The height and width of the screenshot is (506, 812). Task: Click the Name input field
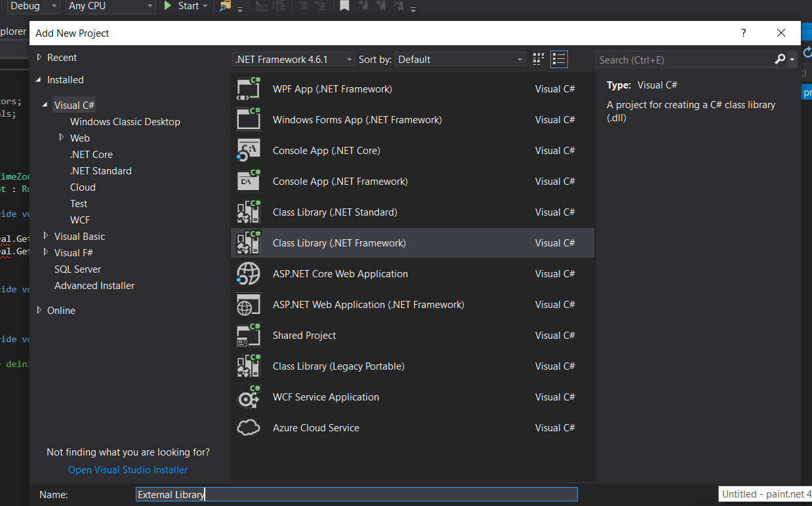(x=357, y=494)
